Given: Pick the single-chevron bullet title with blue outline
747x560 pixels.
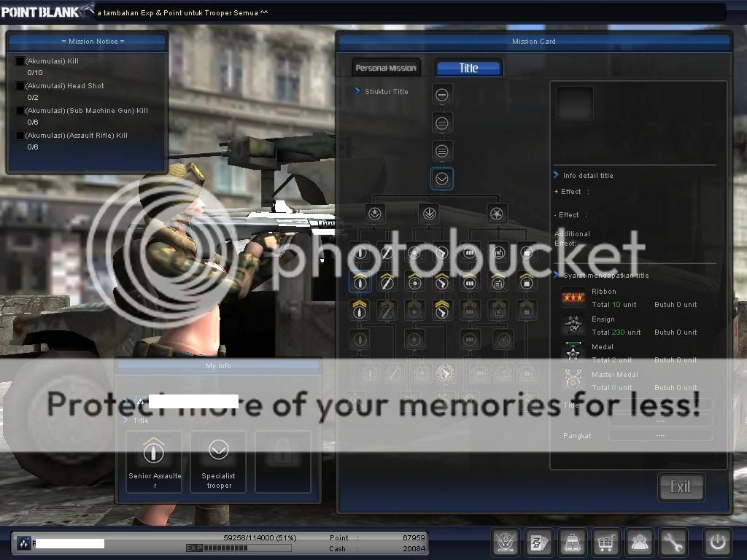Looking at the screenshot, I should pos(360,282).
